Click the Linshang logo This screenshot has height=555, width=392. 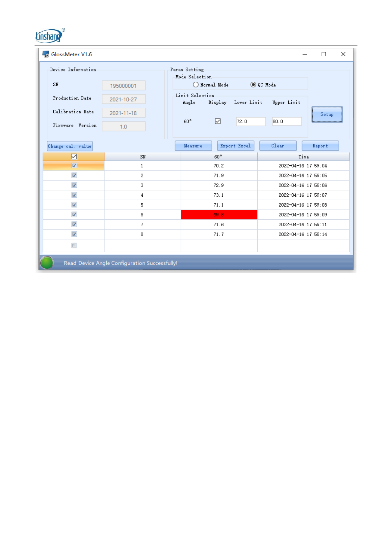point(50,35)
